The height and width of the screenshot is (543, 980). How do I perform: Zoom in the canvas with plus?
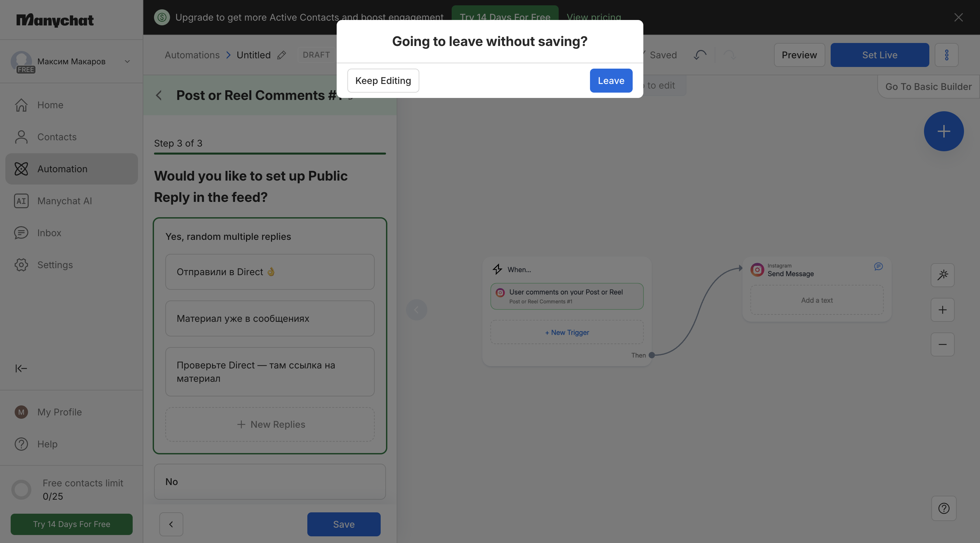tap(942, 310)
